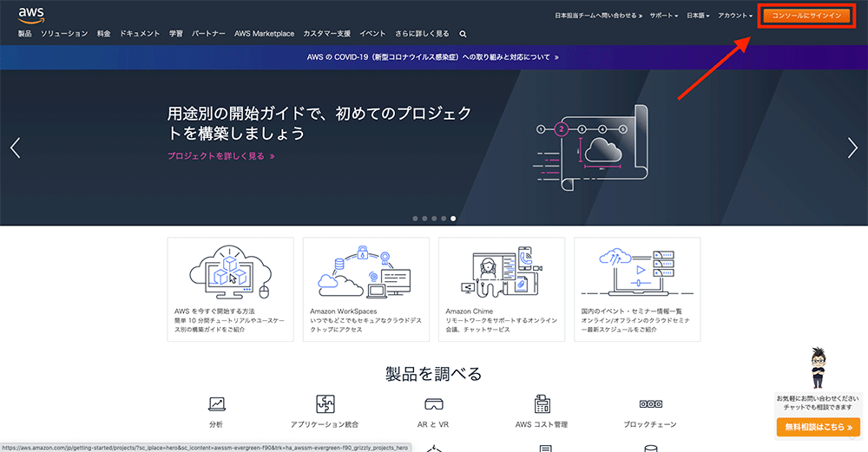Open the Amazon WorkSpaces card
The width and height of the screenshot is (868, 452).
[x=366, y=290]
